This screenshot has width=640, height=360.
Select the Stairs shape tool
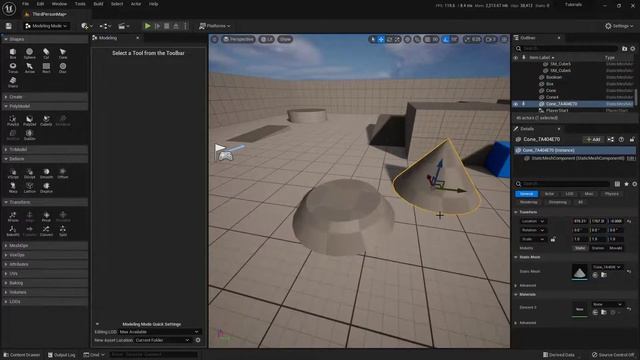pyautogui.click(x=13, y=82)
